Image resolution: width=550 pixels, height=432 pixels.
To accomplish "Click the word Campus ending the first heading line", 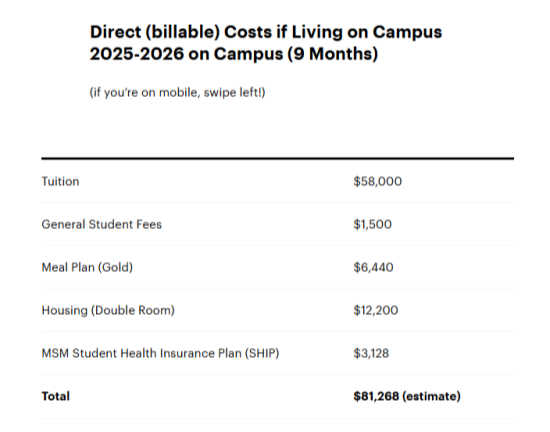I will pos(407,33).
